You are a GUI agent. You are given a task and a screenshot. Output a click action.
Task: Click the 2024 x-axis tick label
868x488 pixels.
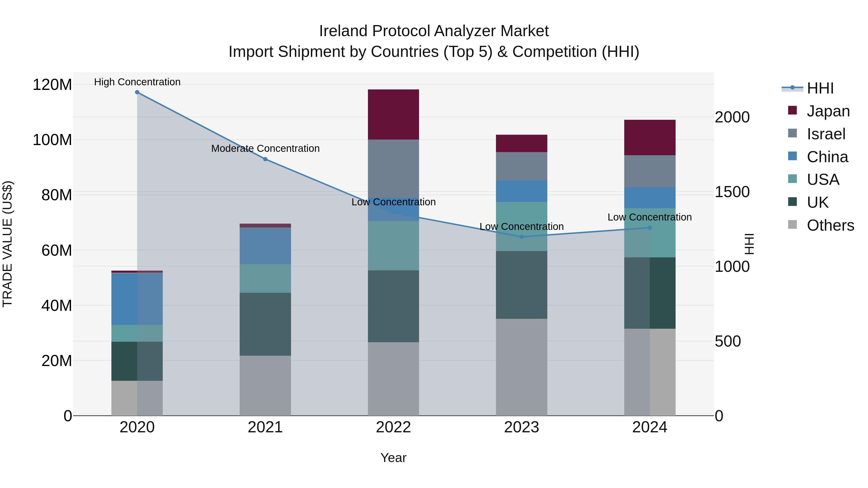tap(650, 427)
